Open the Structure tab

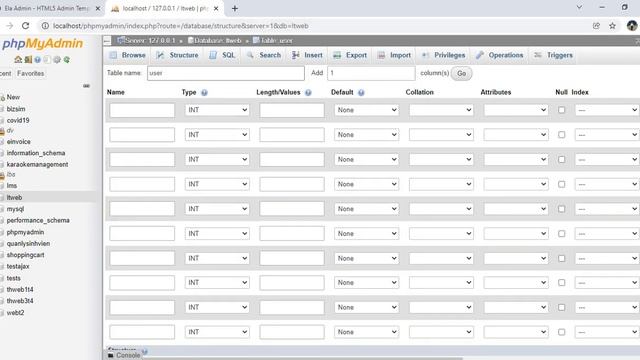pyautogui.click(x=178, y=55)
